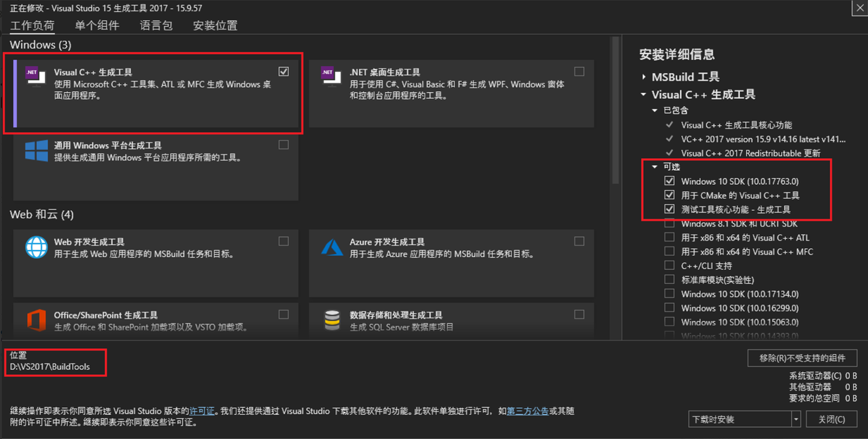Click Visual C++ 2017 Redistributable 更新 item
868x439 pixels.
750,153
